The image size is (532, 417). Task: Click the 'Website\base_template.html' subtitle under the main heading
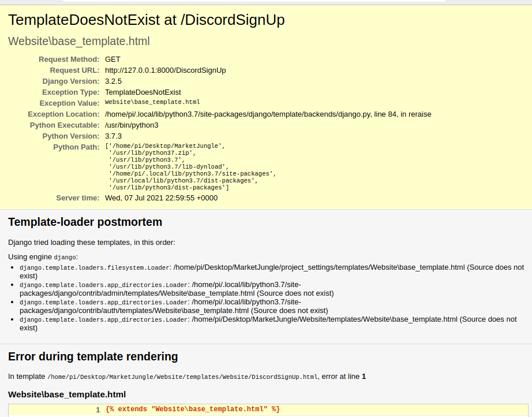(x=78, y=41)
